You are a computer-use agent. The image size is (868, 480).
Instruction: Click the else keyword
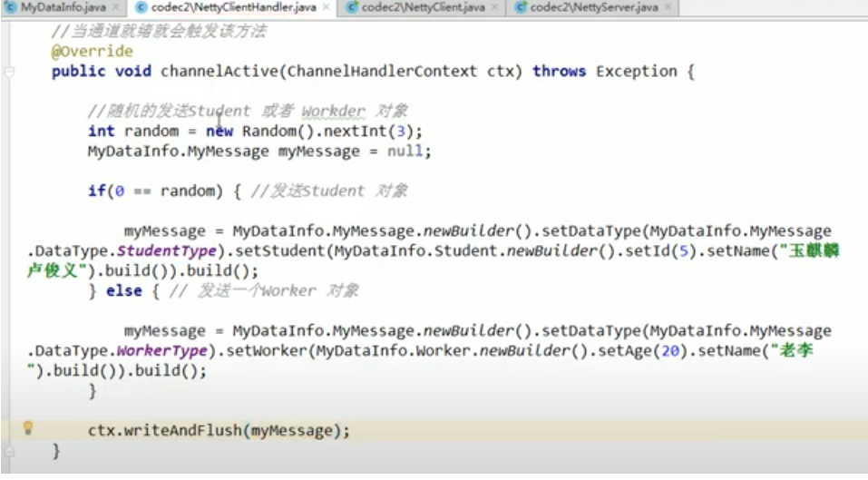124,290
